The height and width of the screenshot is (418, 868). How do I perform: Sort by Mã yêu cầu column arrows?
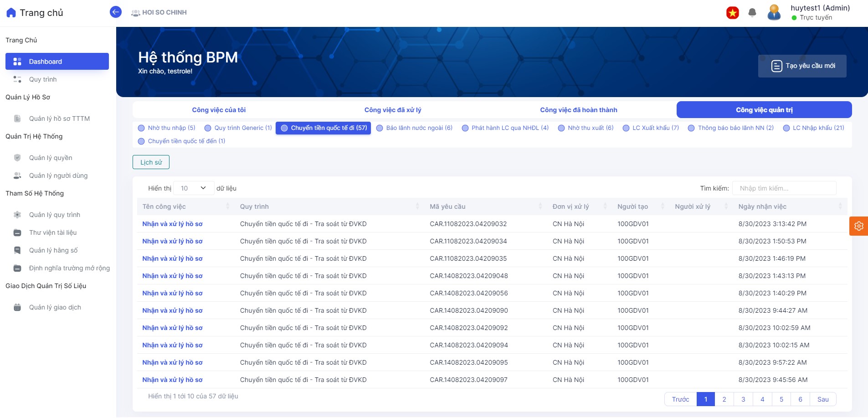(x=540, y=206)
